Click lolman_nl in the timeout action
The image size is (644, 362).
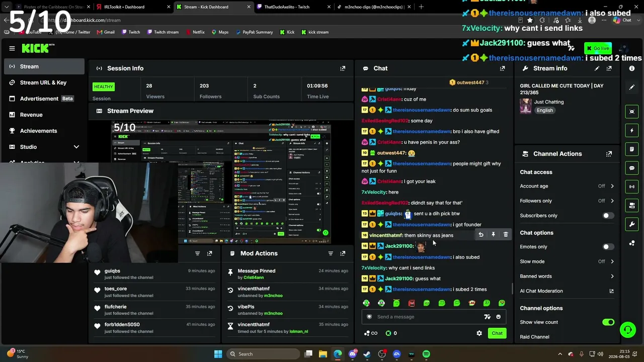(x=299, y=331)
